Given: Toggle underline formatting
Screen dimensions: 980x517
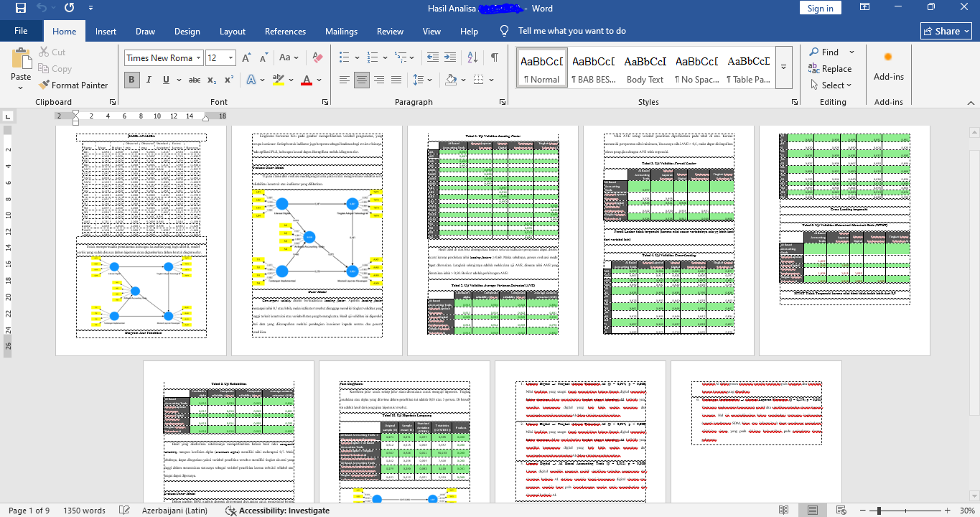Looking at the screenshot, I should click(166, 80).
